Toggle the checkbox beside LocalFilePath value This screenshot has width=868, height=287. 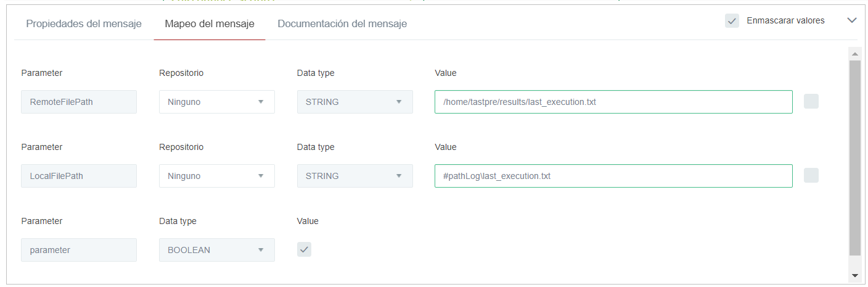point(811,176)
